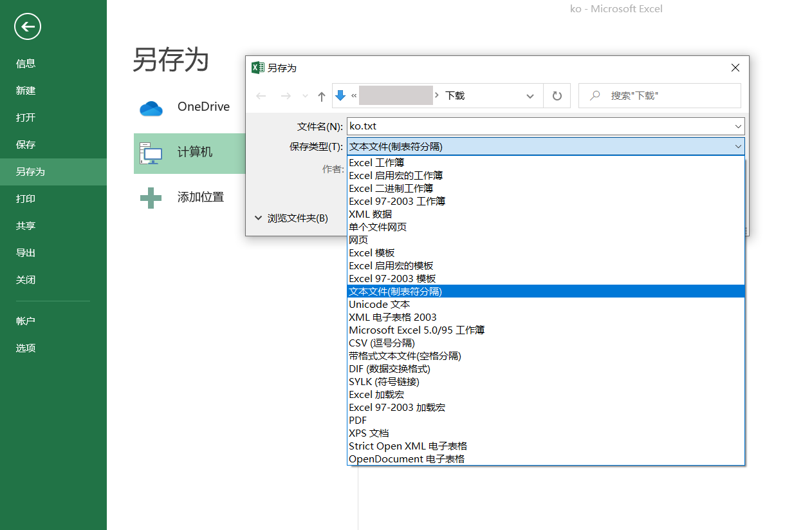Click the download arrow icon in address bar
Screen dimensions: 812x530
tap(341, 95)
